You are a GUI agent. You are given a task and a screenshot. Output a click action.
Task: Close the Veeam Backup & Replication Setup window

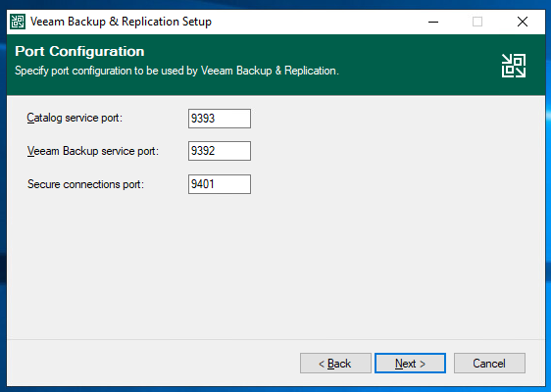click(523, 22)
